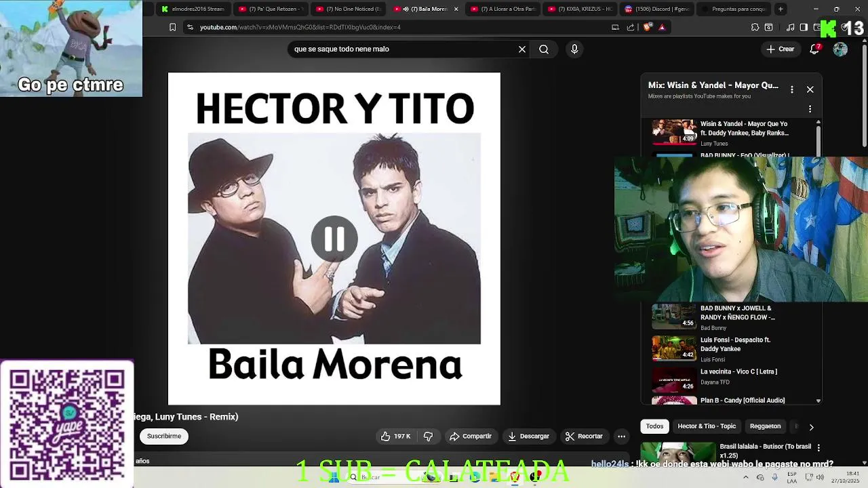The width and height of the screenshot is (868, 488).
Task: Open Brave Shields lion icon
Action: click(x=647, y=27)
